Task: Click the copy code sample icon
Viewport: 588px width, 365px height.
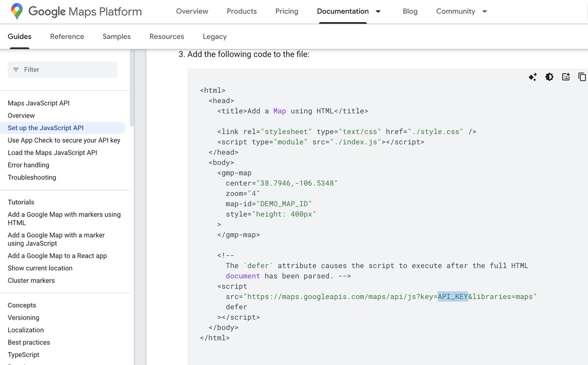Action: point(582,77)
